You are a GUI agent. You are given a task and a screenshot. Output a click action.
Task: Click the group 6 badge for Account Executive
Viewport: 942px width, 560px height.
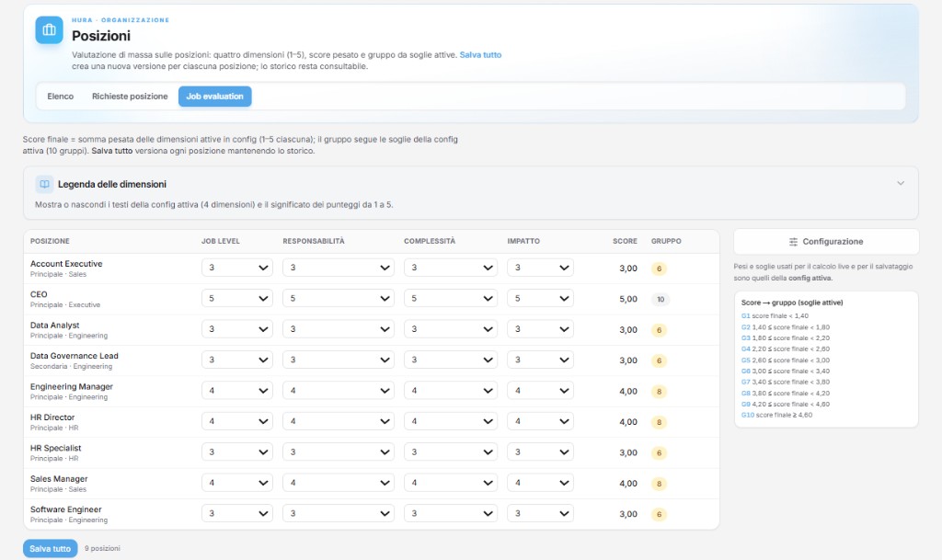pyautogui.click(x=659, y=269)
